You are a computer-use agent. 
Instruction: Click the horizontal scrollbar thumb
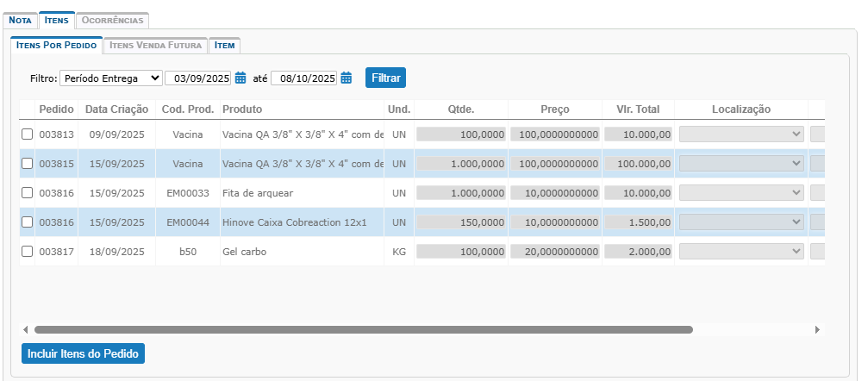[362, 329]
